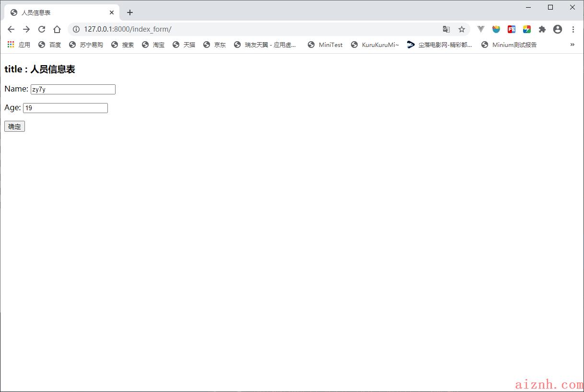Screen dimensions: 584x392
Task: Open the Chrome three-dot menu
Action: (573, 29)
